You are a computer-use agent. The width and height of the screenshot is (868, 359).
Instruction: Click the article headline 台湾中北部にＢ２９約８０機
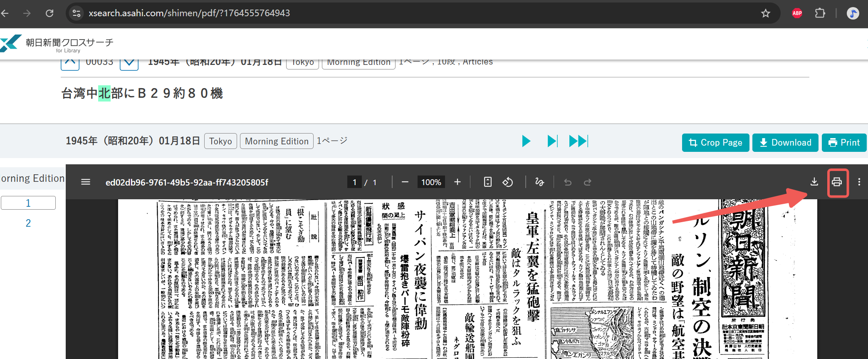pos(142,93)
